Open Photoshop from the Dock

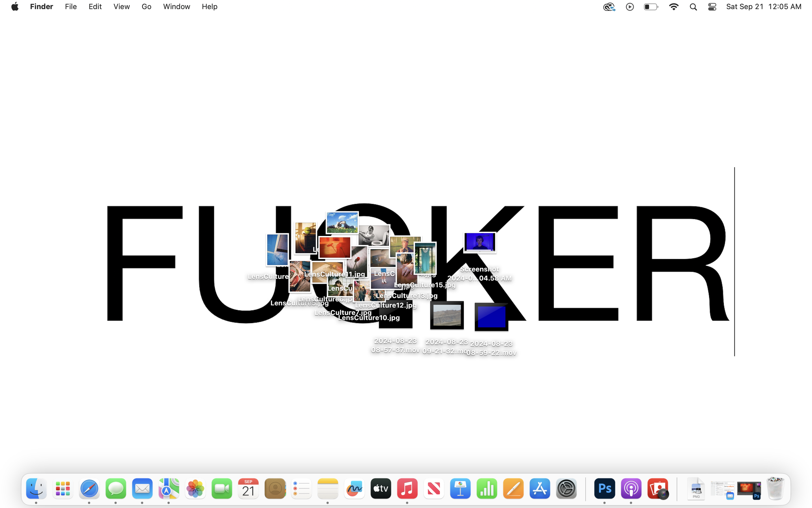click(x=604, y=488)
